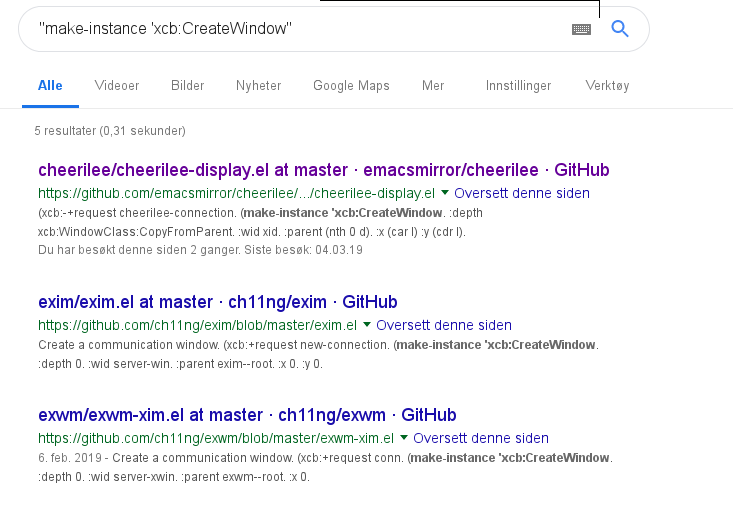Switch to the Videoer tab
The height and width of the screenshot is (510, 733).
[117, 86]
